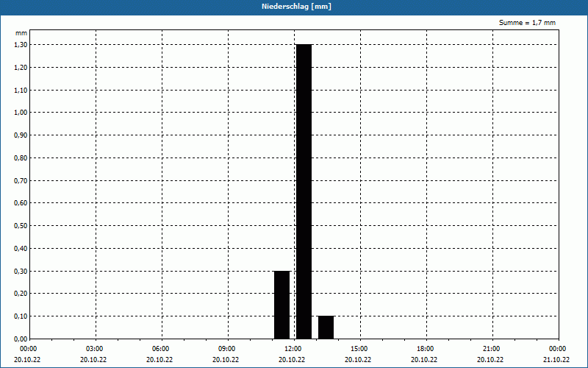Click the 0,00 y-axis label
The width and height of the screenshot is (588, 368).
click(x=21, y=339)
